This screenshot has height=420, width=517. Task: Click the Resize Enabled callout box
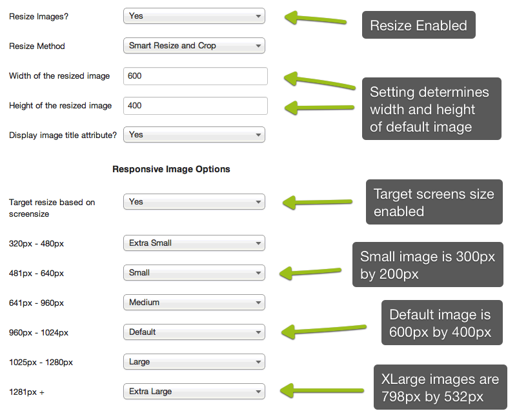click(419, 25)
